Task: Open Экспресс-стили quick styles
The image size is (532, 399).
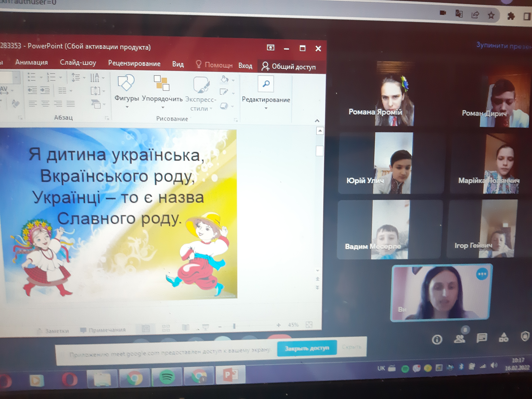Action: click(x=201, y=94)
